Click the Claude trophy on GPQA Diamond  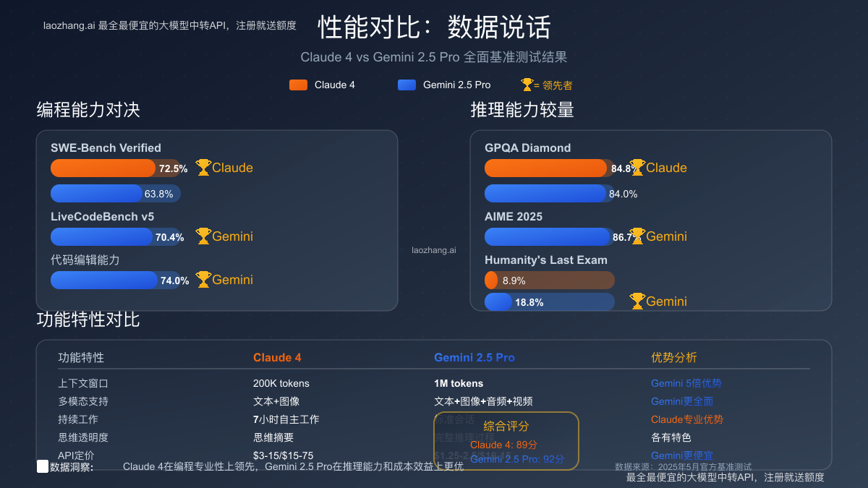click(x=637, y=168)
